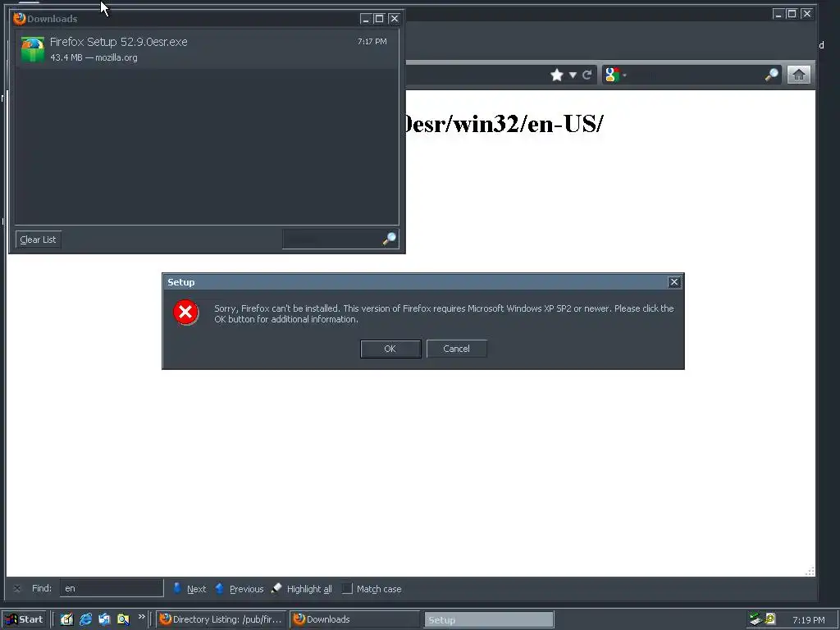Click the 7:19 PM taskbar clock

click(x=808, y=620)
